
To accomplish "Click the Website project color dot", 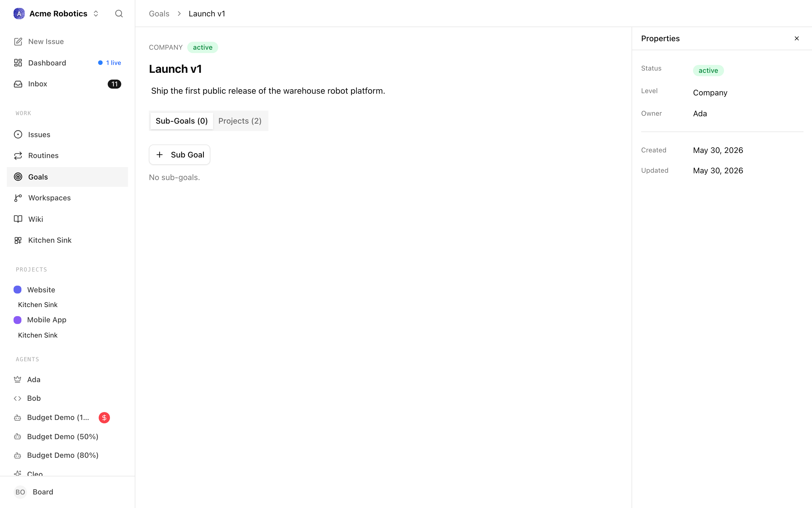I will coord(17,290).
